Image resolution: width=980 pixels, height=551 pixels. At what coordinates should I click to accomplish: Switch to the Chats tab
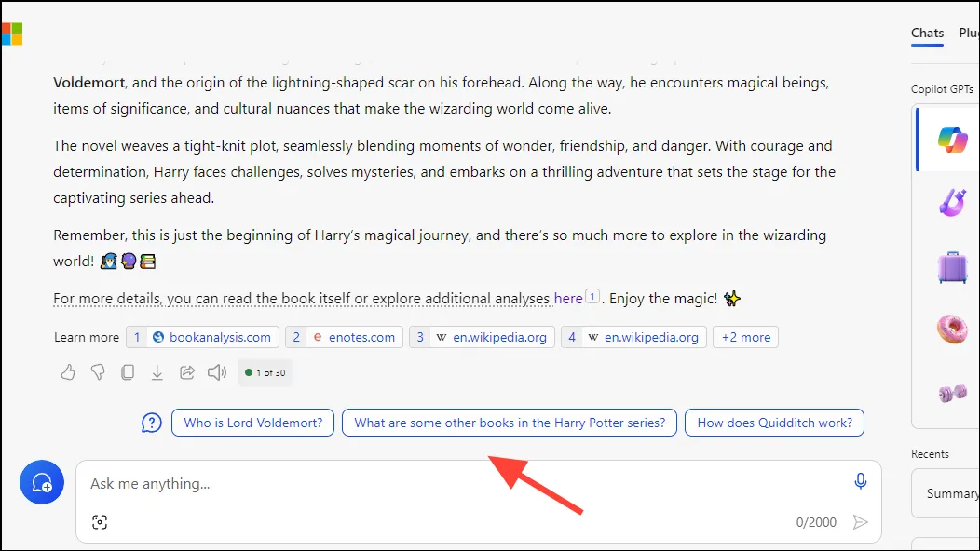(927, 34)
